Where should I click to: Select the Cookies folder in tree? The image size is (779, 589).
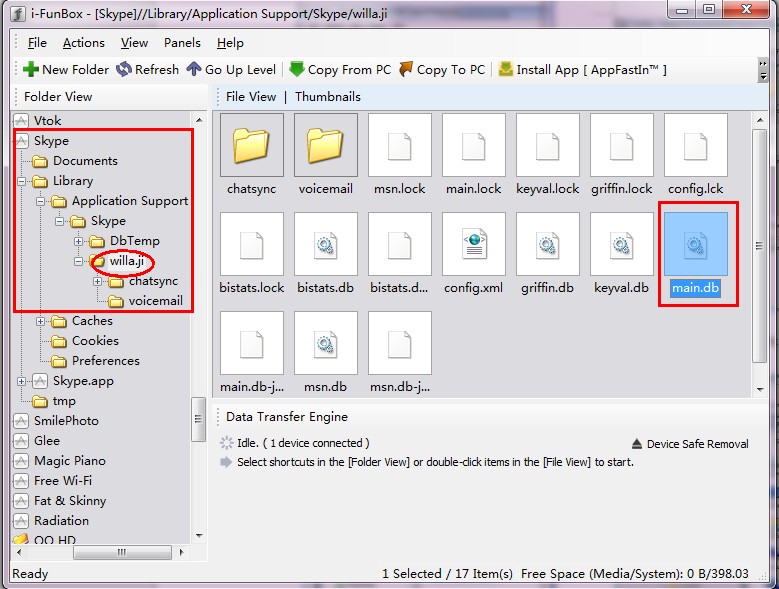click(x=95, y=341)
